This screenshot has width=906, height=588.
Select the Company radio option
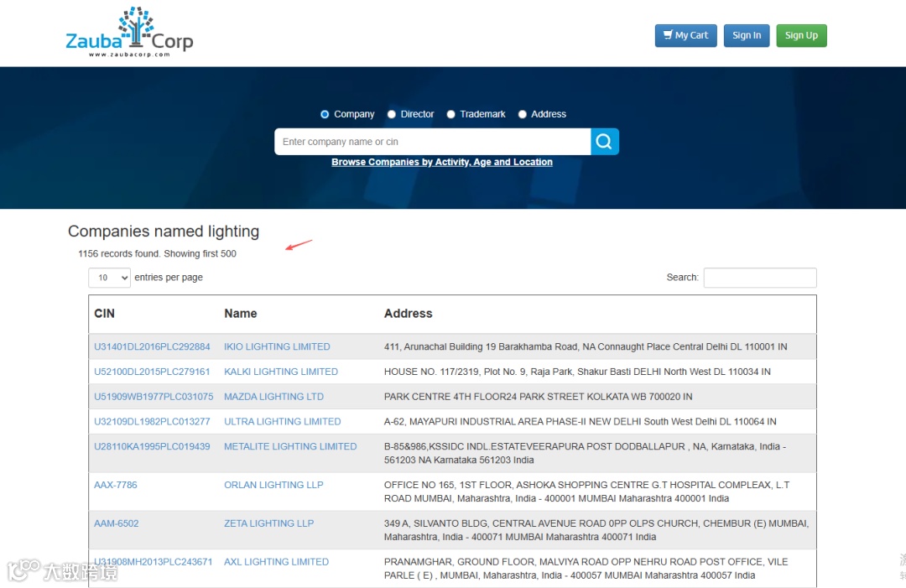click(325, 114)
